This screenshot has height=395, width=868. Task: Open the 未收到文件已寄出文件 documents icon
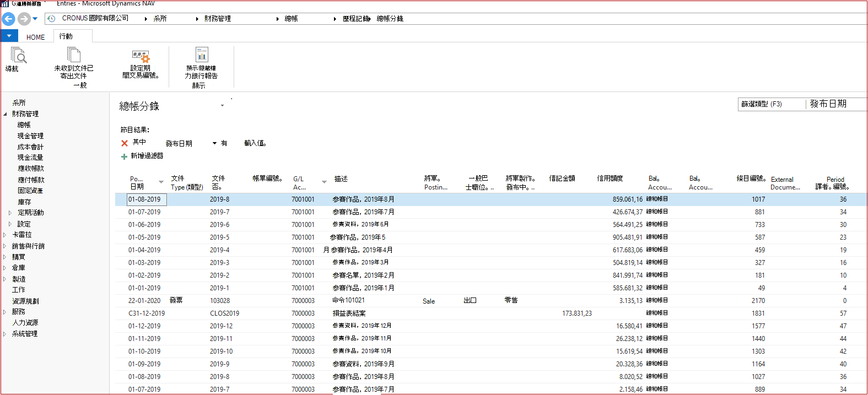[73, 55]
